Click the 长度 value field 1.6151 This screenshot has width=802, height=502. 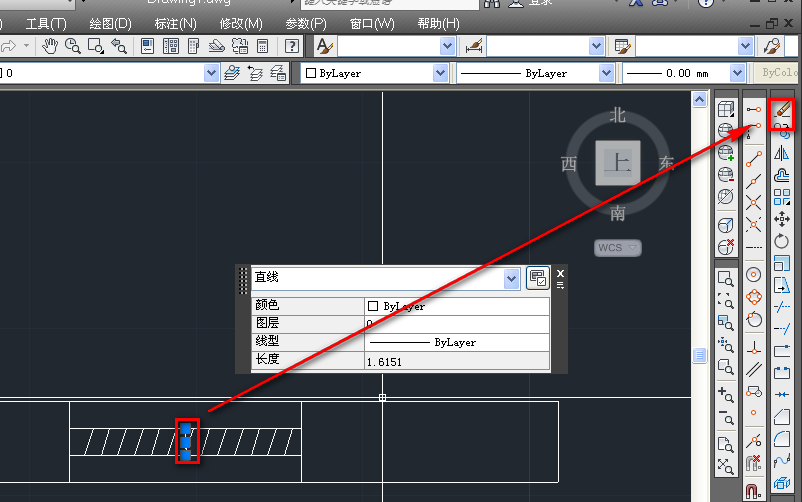(457, 360)
